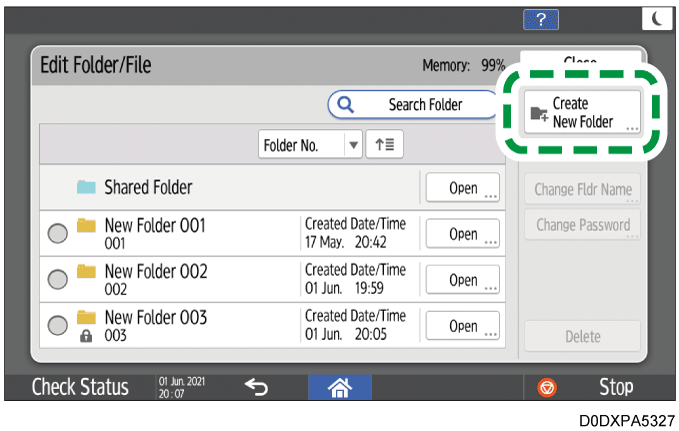Open New Folder 003
This screenshot has height=431, width=679.
tap(462, 326)
